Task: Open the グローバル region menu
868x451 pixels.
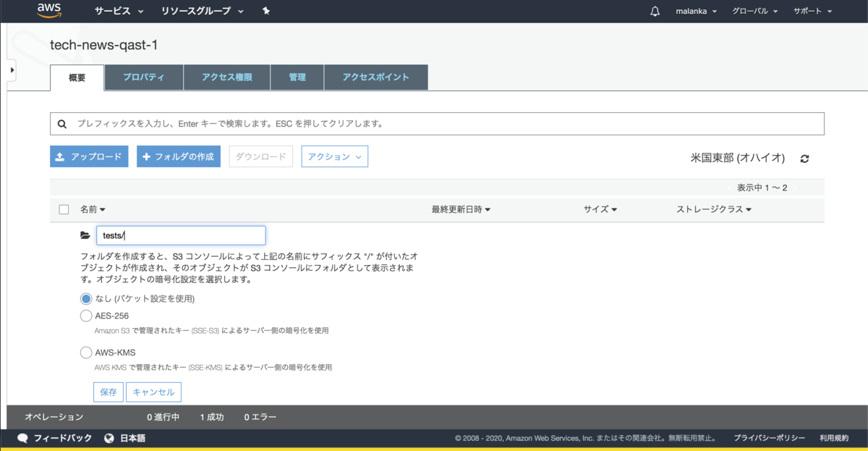Action: coord(755,12)
